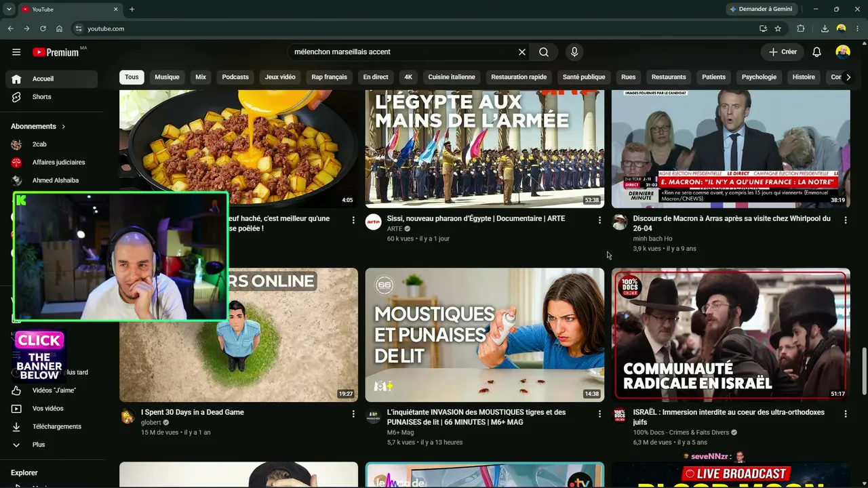Go to Accueil in the sidebar
This screenshot has width=868, height=488.
(x=52, y=79)
